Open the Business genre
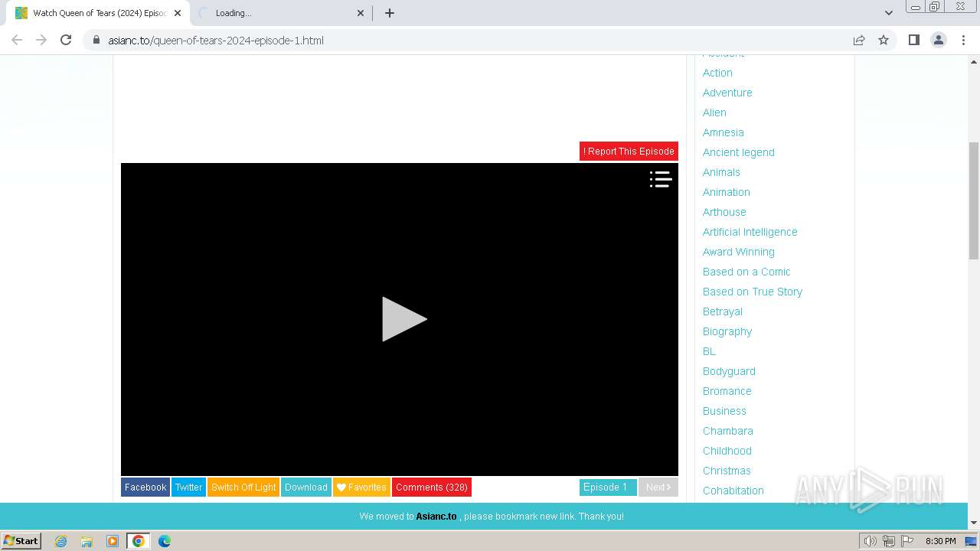 pyautogui.click(x=724, y=411)
